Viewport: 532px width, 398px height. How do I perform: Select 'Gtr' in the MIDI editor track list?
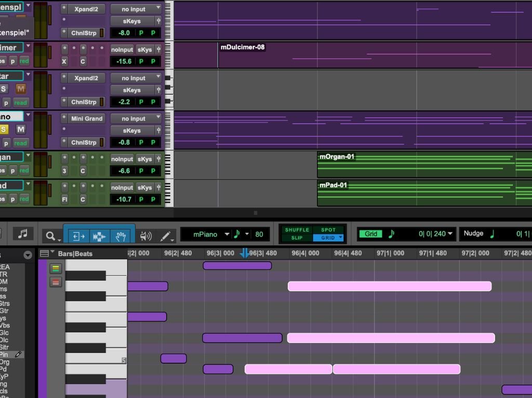click(x=4, y=311)
